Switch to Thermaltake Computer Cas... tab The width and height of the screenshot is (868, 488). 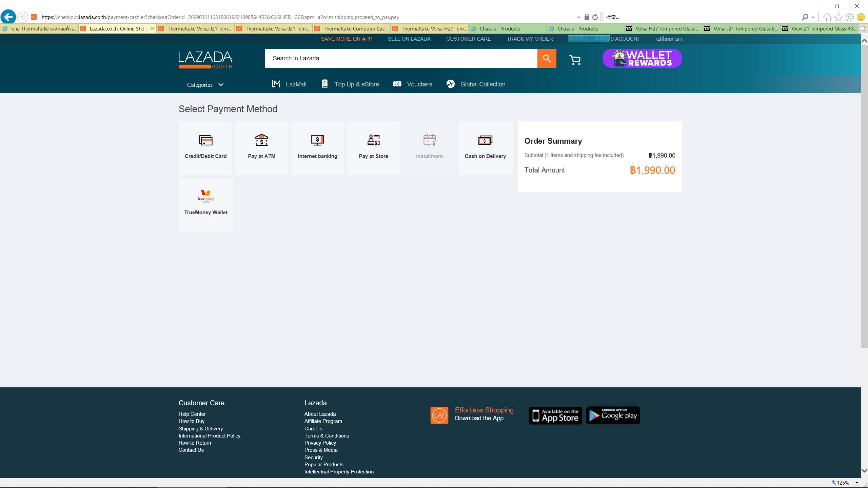click(351, 29)
